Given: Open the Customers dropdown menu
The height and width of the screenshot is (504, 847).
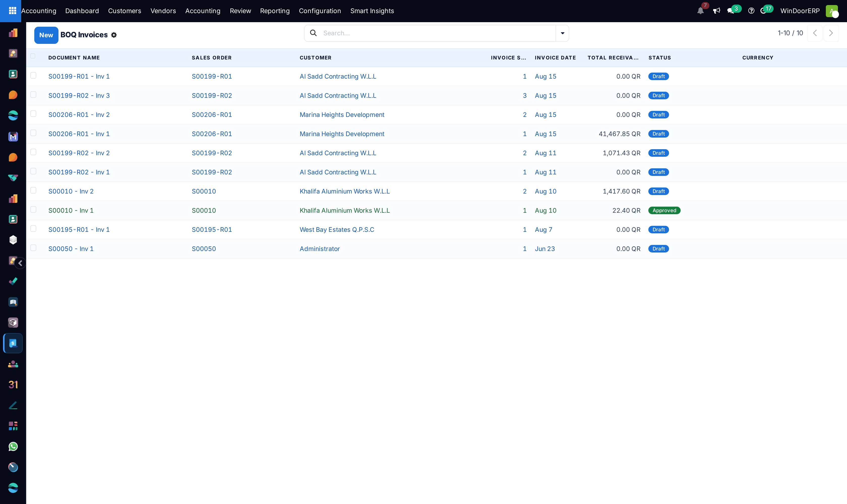Looking at the screenshot, I should coord(124,11).
